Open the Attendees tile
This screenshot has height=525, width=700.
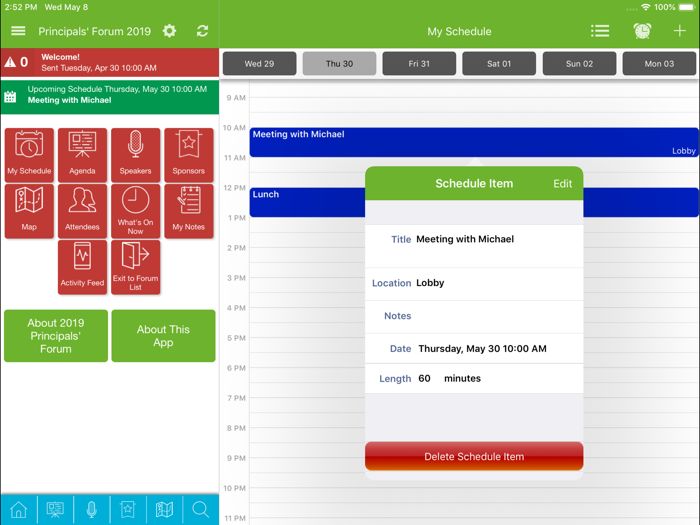coord(82,211)
